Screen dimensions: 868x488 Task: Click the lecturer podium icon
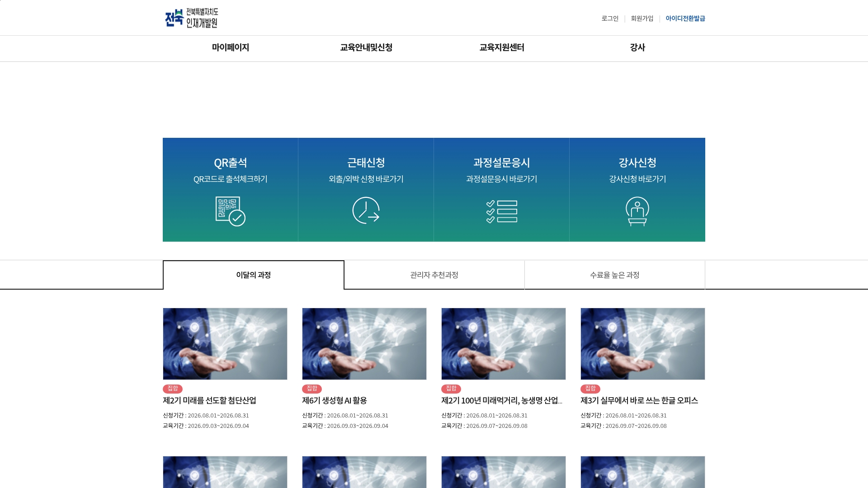tap(637, 211)
